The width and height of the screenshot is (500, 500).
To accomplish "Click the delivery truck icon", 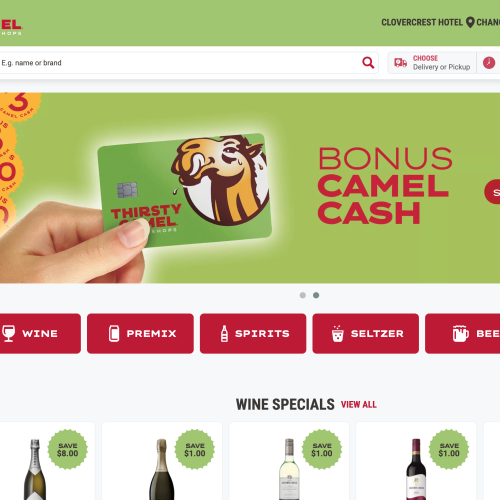I will tap(400, 62).
